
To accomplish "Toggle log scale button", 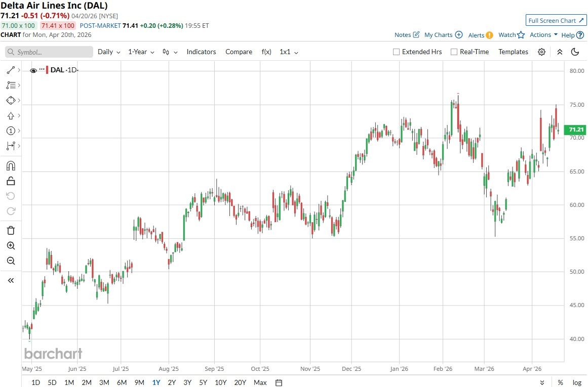I will tap(577, 382).
